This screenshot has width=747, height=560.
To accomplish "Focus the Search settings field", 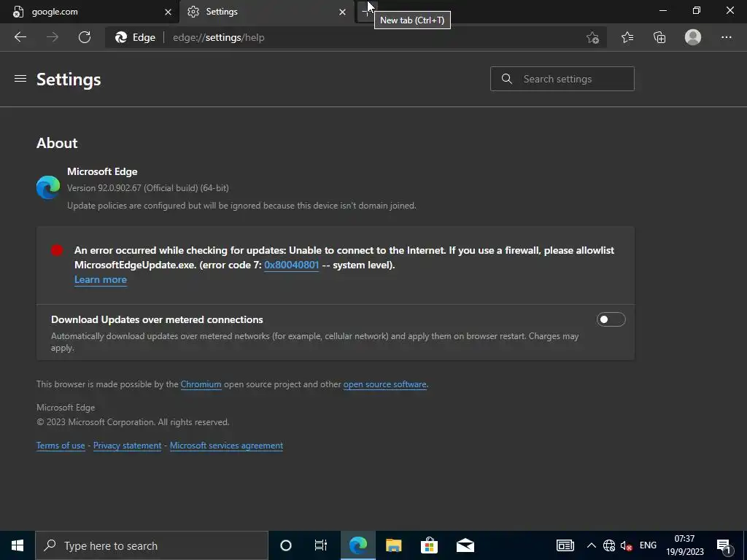I will tap(562, 79).
